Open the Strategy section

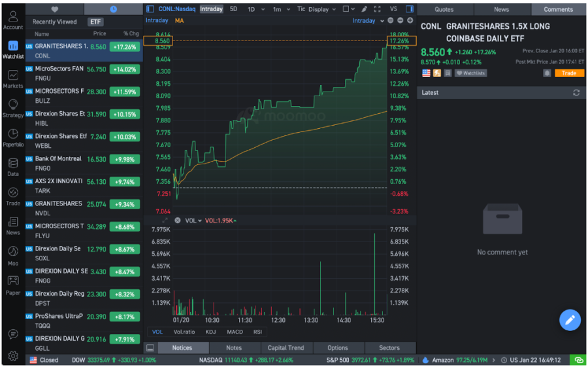tap(13, 109)
